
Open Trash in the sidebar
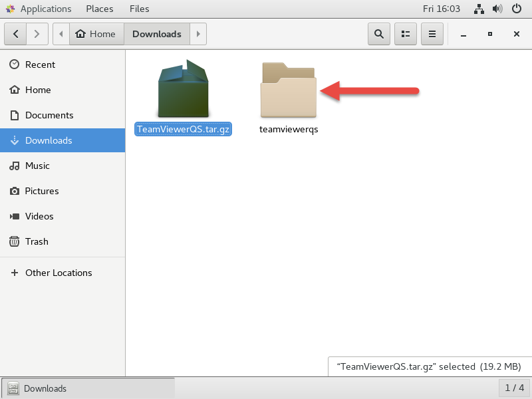point(63,241)
